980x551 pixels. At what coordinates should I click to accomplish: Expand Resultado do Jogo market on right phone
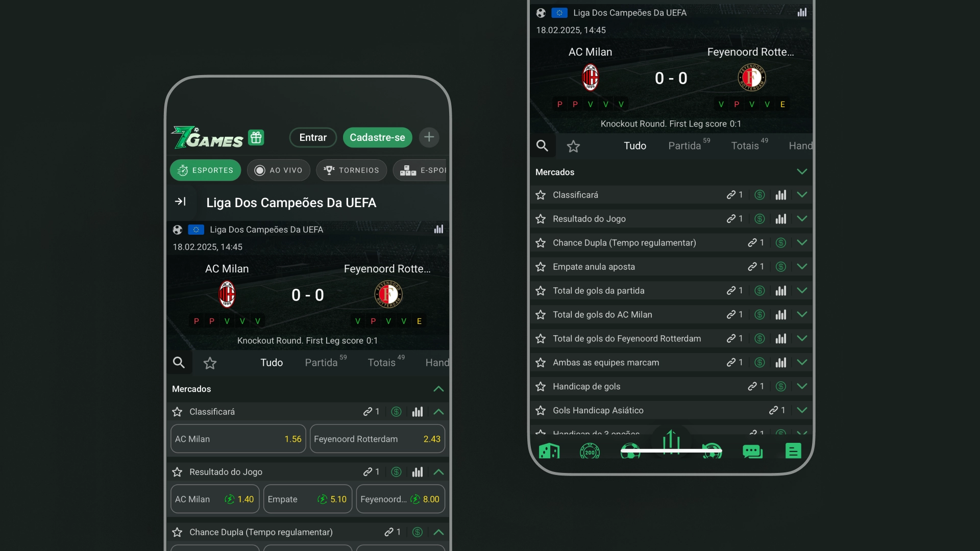coord(802,219)
